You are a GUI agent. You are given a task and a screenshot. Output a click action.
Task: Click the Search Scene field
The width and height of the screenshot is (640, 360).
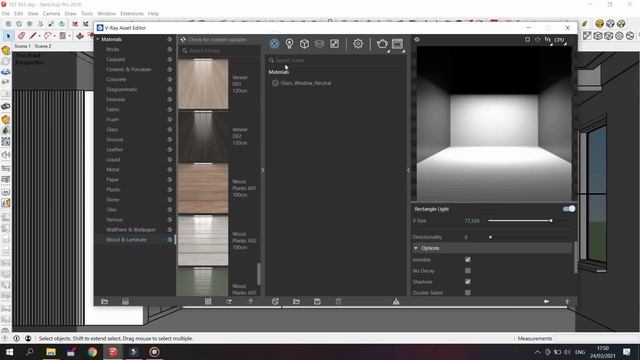pyautogui.click(x=337, y=60)
